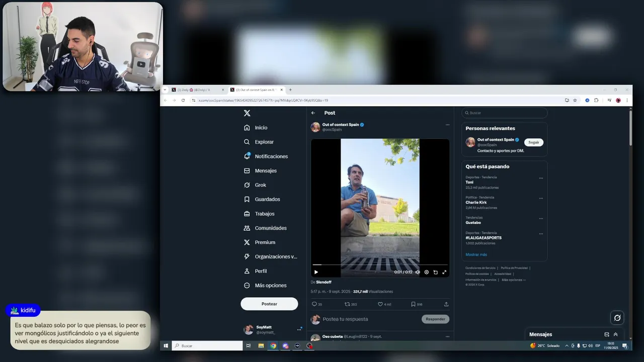Image resolution: width=644 pixels, height=362 pixels.
Task: Go to Inicio in the sidebar
Action: [x=256, y=128]
